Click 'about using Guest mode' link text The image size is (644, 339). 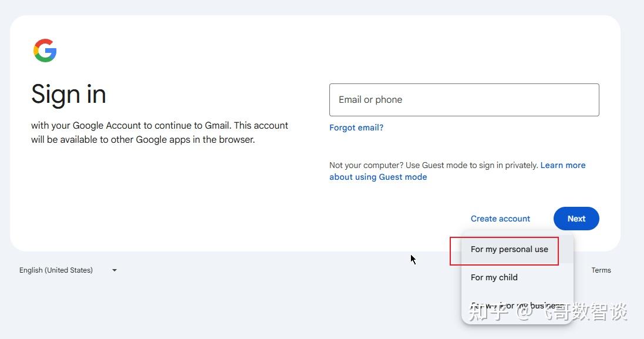point(377,177)
